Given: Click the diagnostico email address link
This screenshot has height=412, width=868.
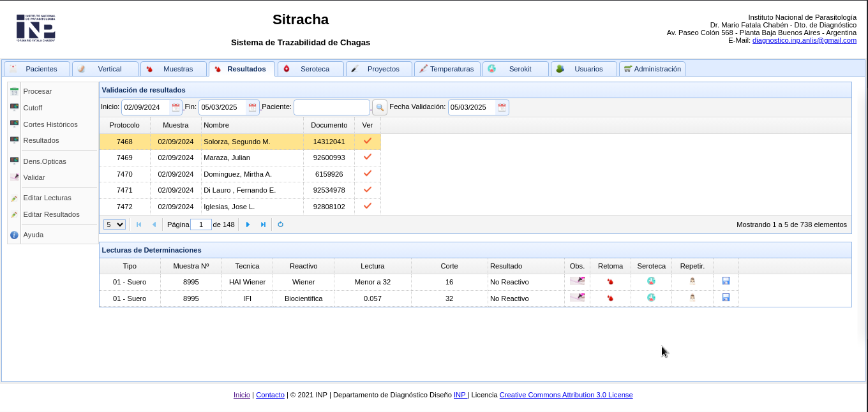Looking at the screenshot, I should (804, 40).
